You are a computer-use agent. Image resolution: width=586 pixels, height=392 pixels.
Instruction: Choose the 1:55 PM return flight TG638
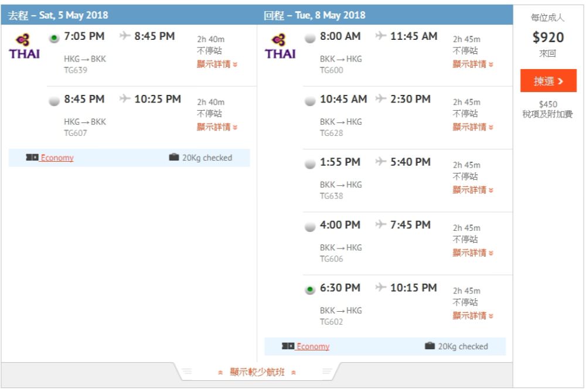click(x=310, y=164)
